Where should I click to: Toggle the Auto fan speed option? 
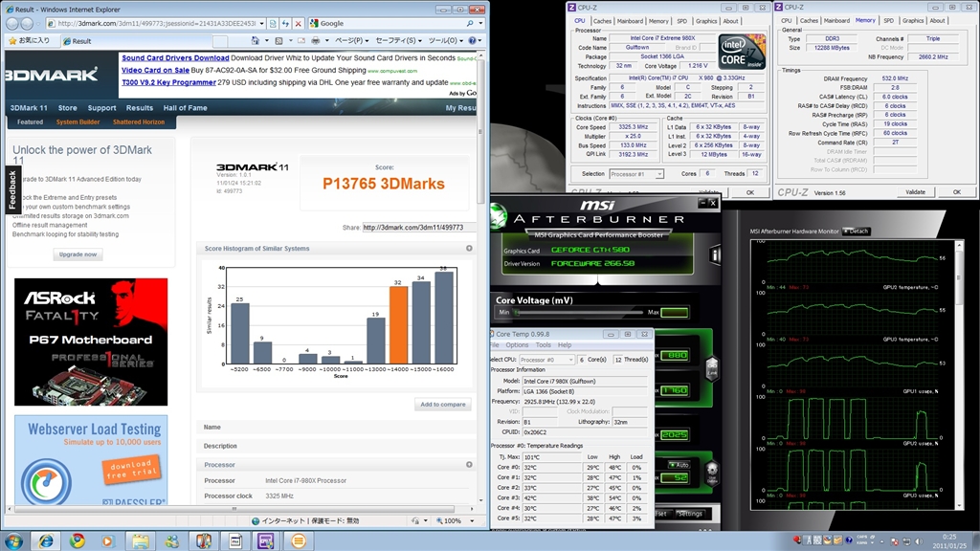pyautogui.click(x=679, y=464)
